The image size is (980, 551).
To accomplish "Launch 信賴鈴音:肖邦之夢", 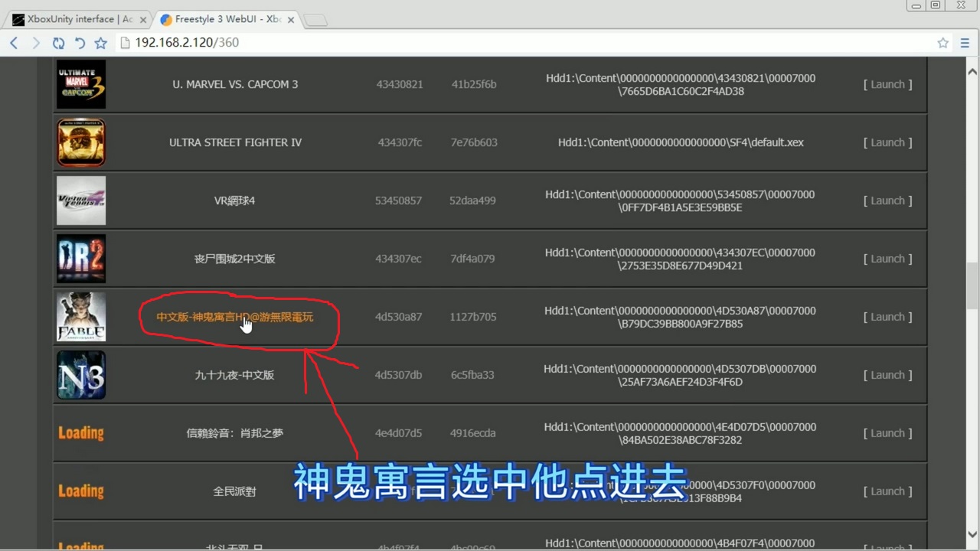I will (887, 433).
